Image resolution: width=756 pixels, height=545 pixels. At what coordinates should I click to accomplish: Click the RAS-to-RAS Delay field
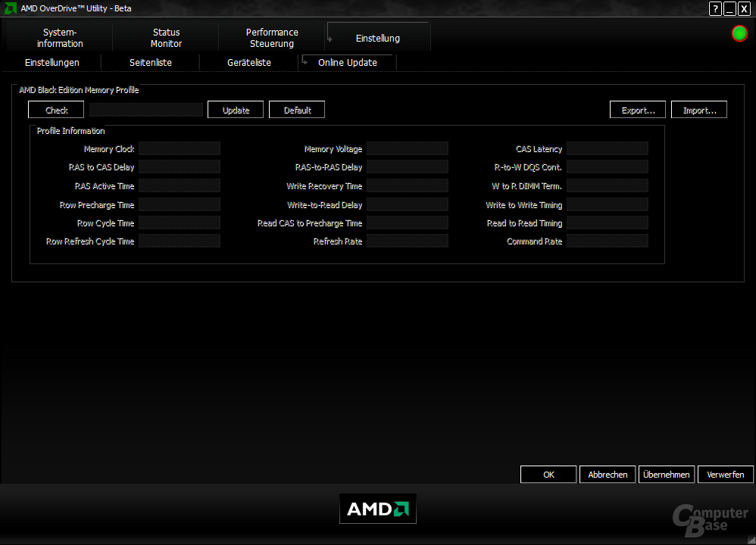408,167
